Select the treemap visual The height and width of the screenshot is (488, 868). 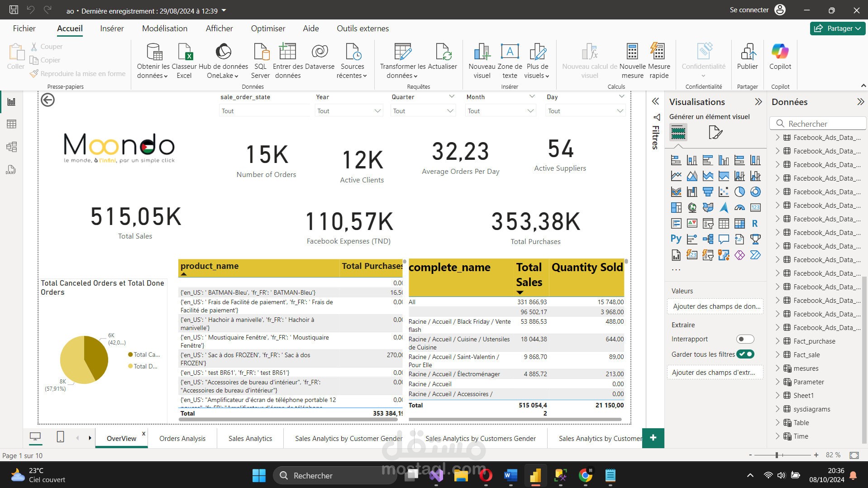(676, 208)
